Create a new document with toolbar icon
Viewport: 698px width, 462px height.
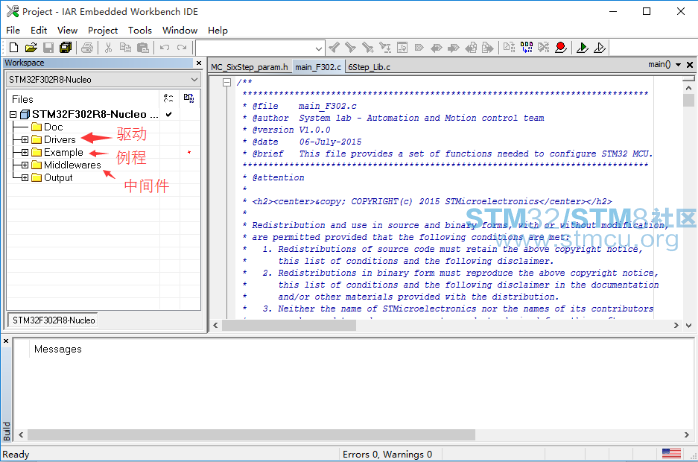(x=13, y=48)
